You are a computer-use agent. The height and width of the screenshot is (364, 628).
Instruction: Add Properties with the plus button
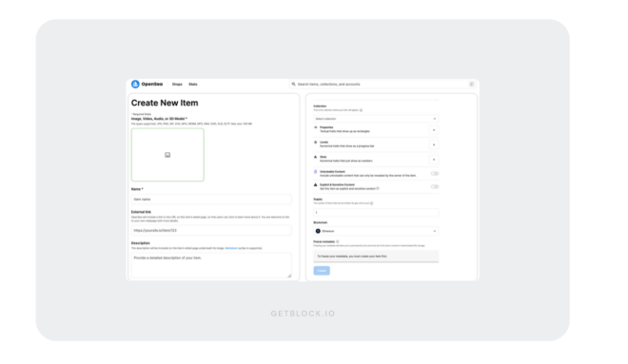pyautogui.click(x=434, y=130)
